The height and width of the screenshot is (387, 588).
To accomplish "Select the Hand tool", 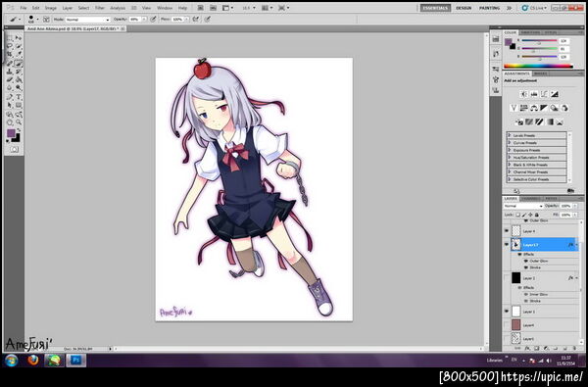I will pyautogui.click(x=10, y=122).
